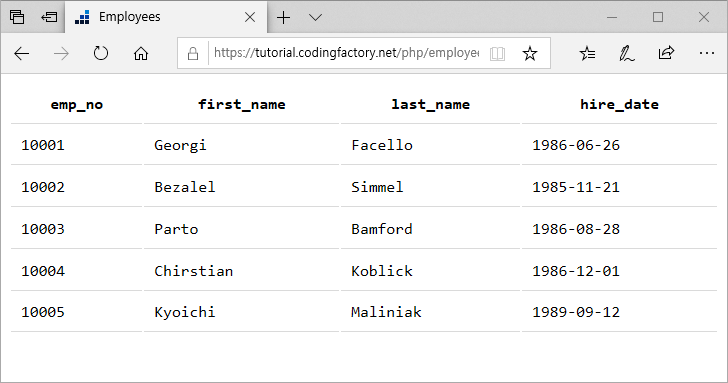Set these tabs aside icon
This screenshot has height=383, width=728.
49,17
